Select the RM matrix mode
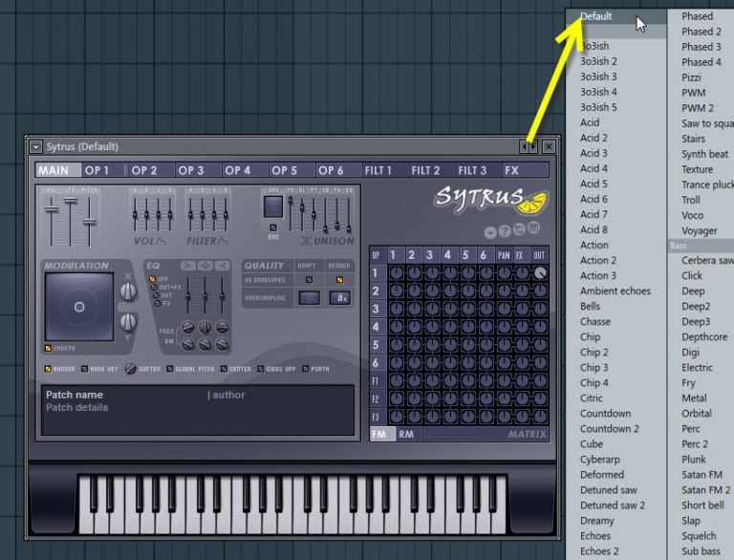734x560 pixels. click(x=406, y=434)
